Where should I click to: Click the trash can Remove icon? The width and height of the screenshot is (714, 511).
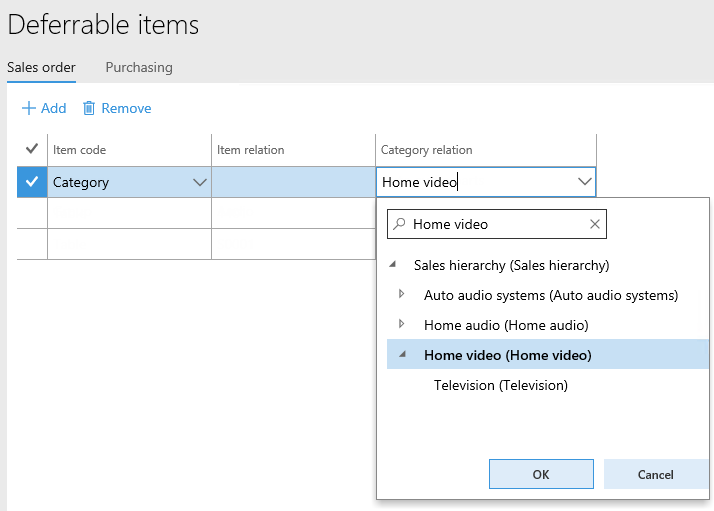89,108
